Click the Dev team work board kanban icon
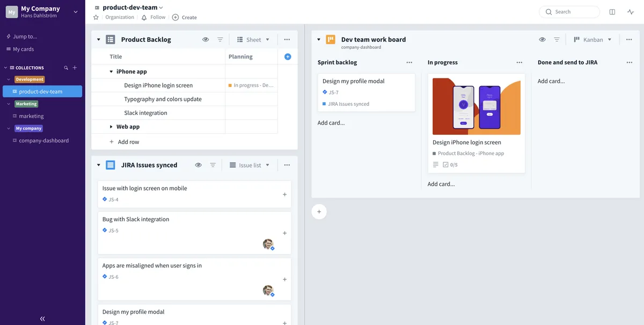644x325 pixels. (x=331, y=40)
